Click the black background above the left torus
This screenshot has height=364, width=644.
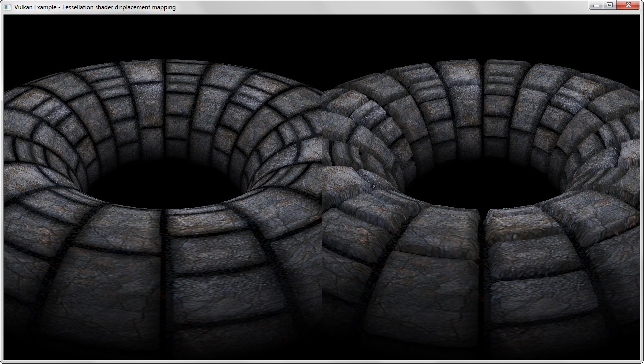pyautogui.click(x=160, y=35)
